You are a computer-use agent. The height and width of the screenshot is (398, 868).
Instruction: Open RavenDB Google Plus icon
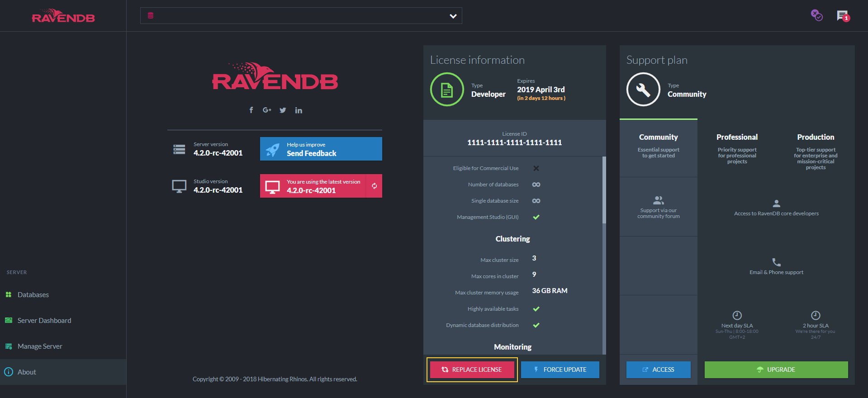[x=267, y=110]
